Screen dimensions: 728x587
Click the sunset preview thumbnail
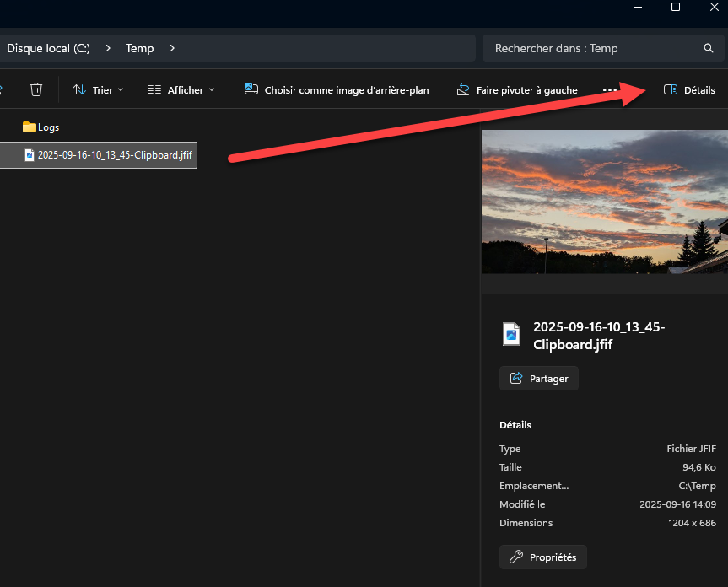604,201
